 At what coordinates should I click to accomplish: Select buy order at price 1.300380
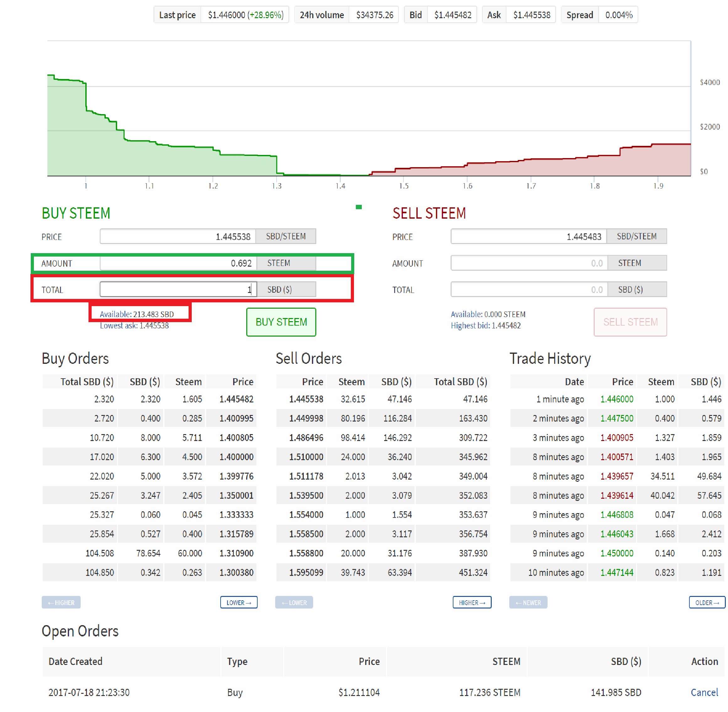click(x=149, y=572)
